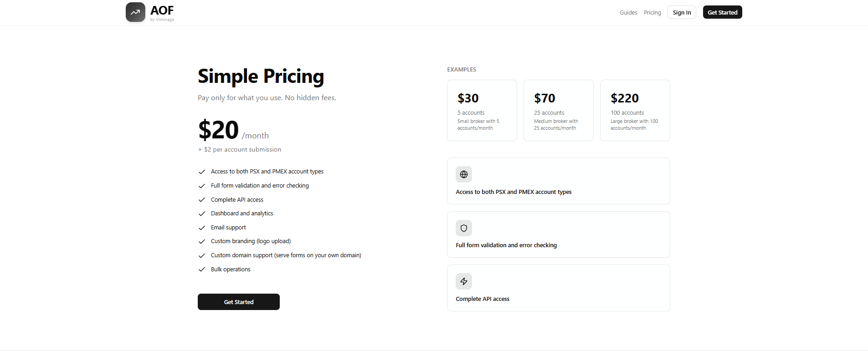The height and width of the screenshot is (351, 868).
Task: Click the AOF trending-arrow logo icon
Action: [x=135, y=12]
